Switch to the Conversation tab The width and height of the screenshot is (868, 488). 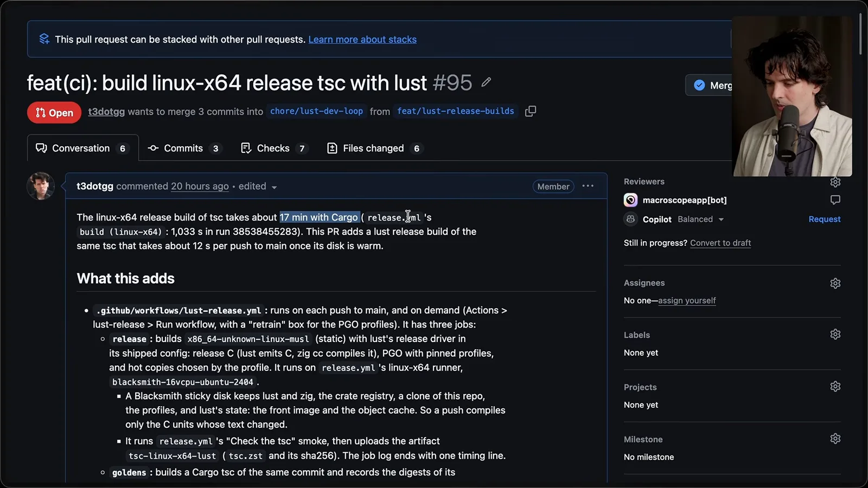(82, 148)
